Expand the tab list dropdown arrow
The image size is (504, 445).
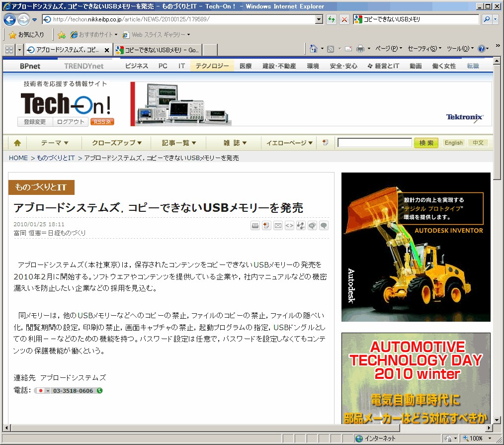point(19,50)
